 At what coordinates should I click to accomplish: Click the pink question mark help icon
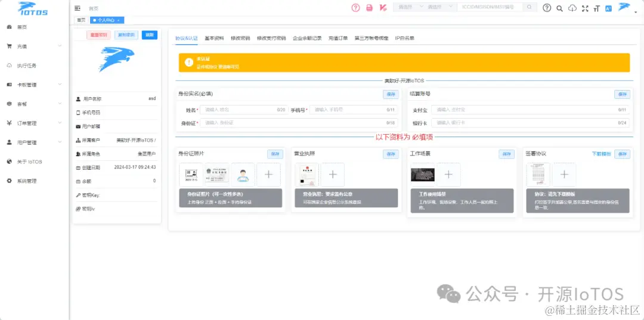tap(355, 7)
